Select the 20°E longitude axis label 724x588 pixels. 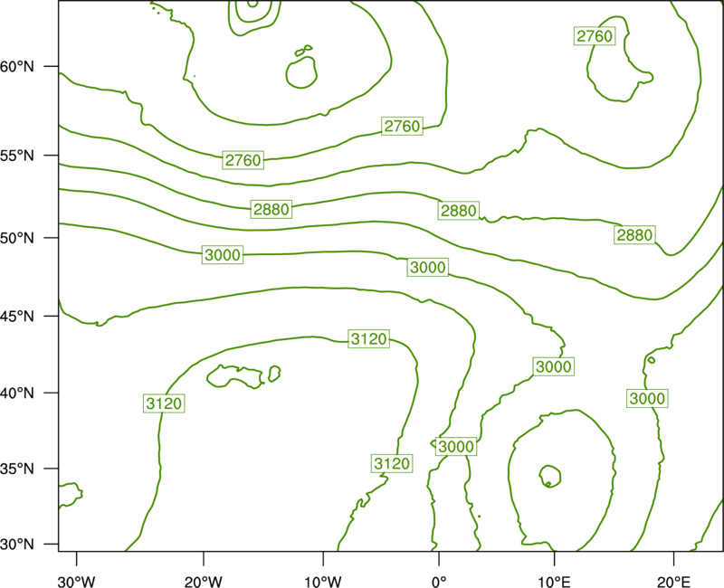click(x=673, y=582)
